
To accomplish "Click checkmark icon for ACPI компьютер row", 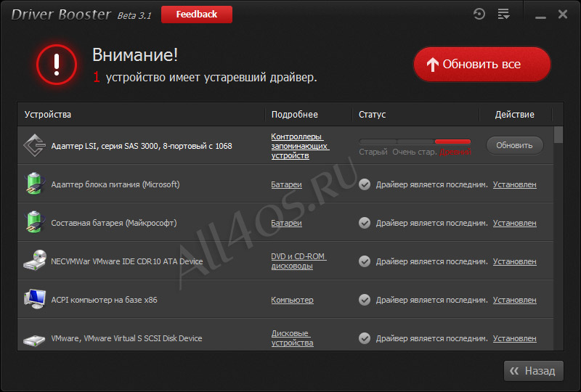I will [365, 300].
